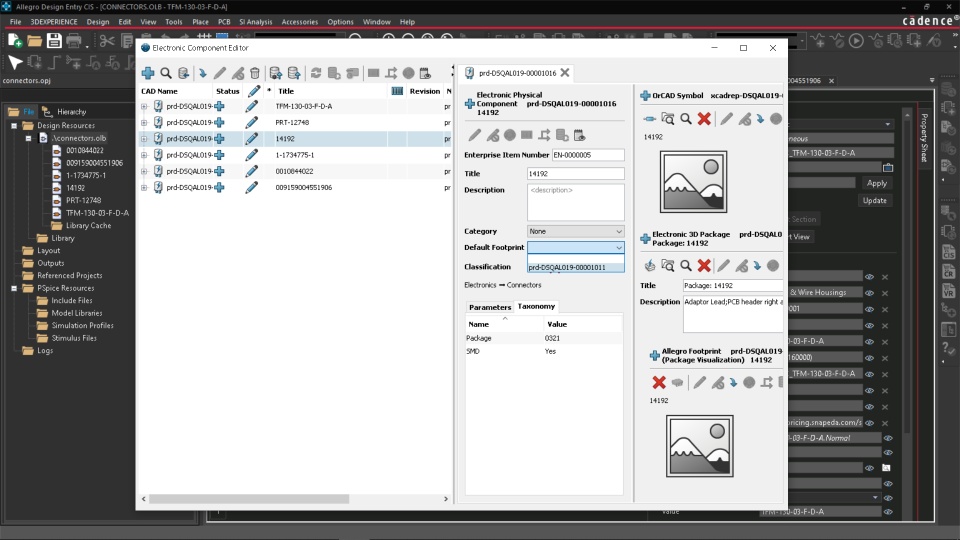The image size is (960, 540).
Task: Click folder-search icon under OrCAD Symbol
Action: [x=668, y=119]
